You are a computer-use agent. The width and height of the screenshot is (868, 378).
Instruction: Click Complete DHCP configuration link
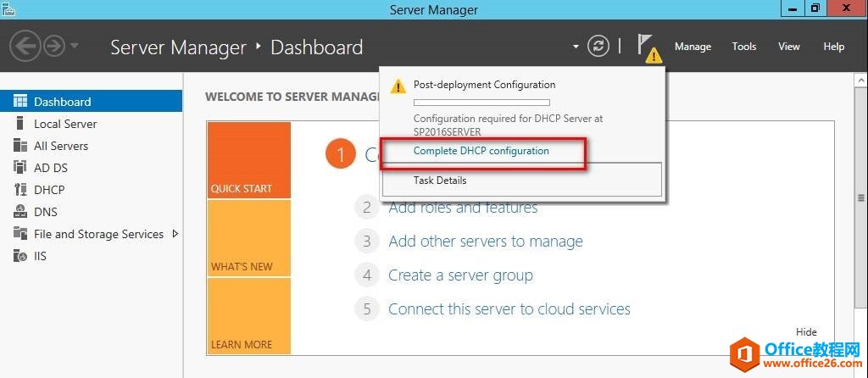click(x=481, y=151)
